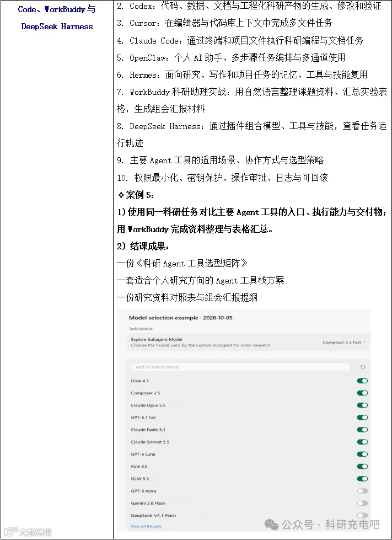
Task: Toggle the Claude Sonnet 5.5 switch
Action: click(x=362, y=442)
